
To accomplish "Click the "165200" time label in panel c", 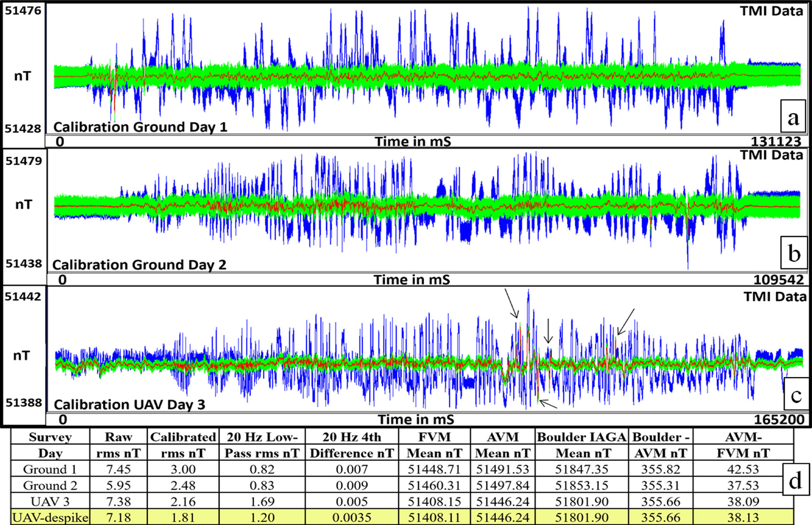I will [x=779, y=418].
